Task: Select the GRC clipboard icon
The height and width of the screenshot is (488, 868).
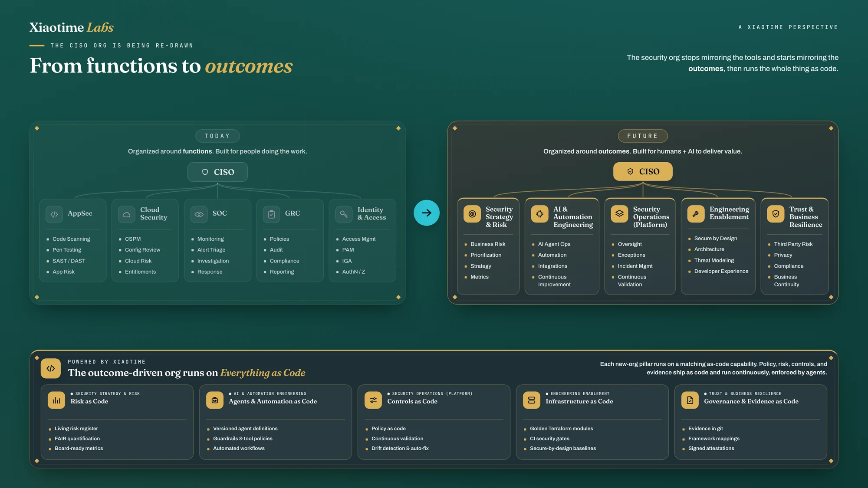Action: 272,214
